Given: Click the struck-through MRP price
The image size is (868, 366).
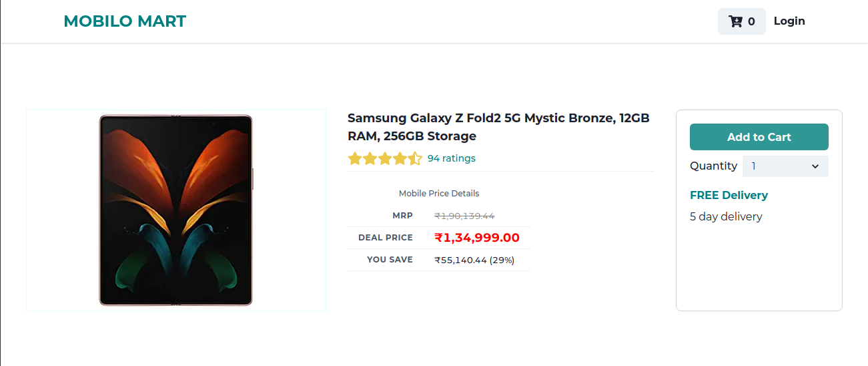Looking at the screenshot, I should point(464,216).
